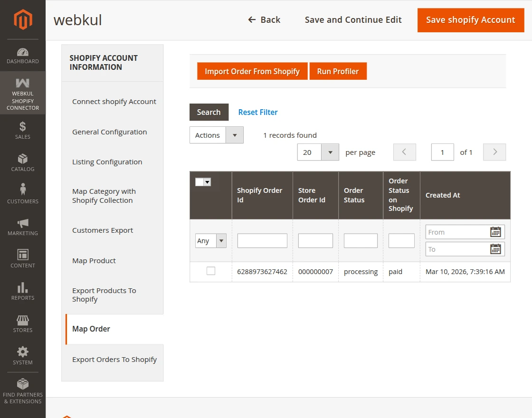532x418 pixels.
Task: Open the select-all options dropdown arrow
Action: 207,182
